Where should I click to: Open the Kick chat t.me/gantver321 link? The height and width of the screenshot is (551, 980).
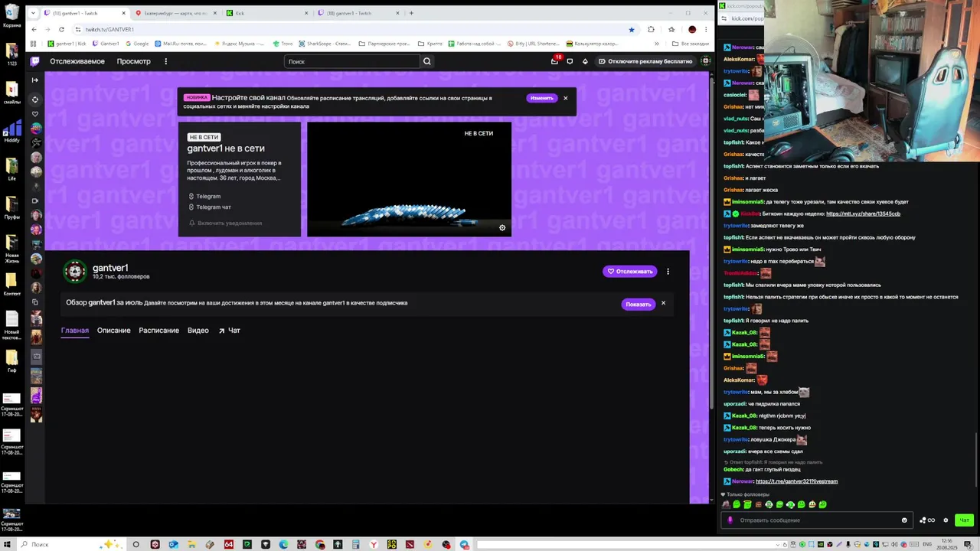[796, 481]
